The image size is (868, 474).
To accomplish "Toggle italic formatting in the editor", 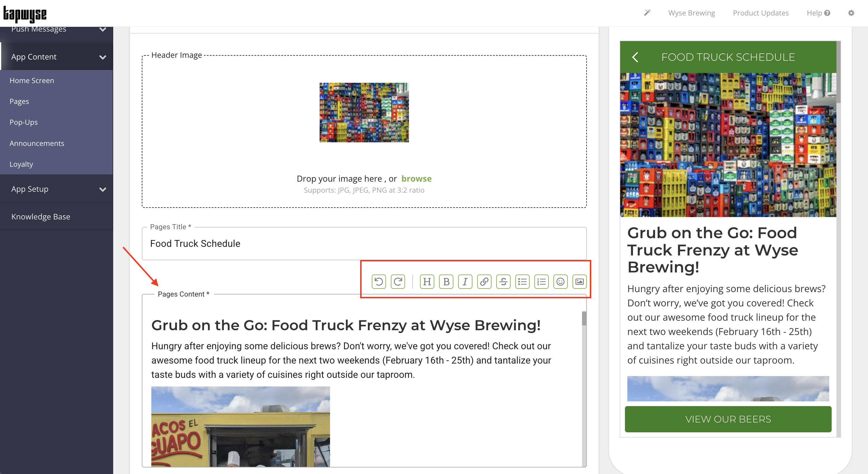I will (x=465, y=282).
